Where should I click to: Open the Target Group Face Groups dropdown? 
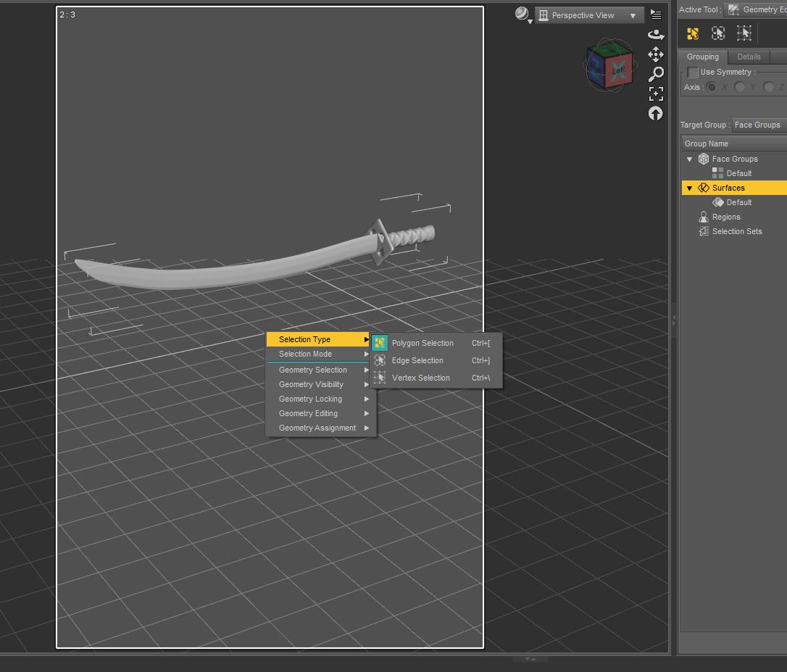(759, 125)
